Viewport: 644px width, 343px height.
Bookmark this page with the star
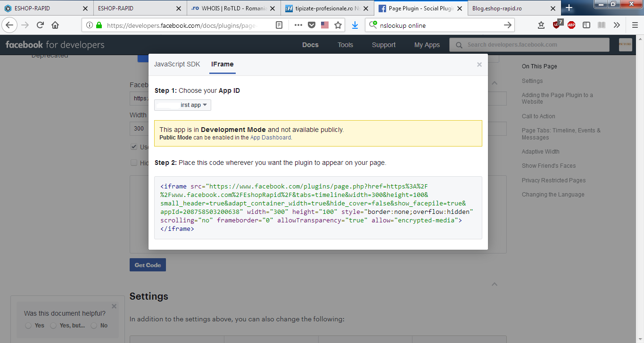(x=338, y=25)
